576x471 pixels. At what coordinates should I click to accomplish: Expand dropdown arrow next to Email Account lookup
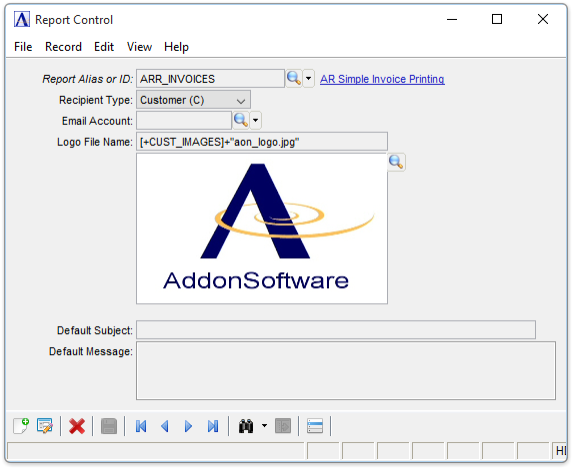256,120
